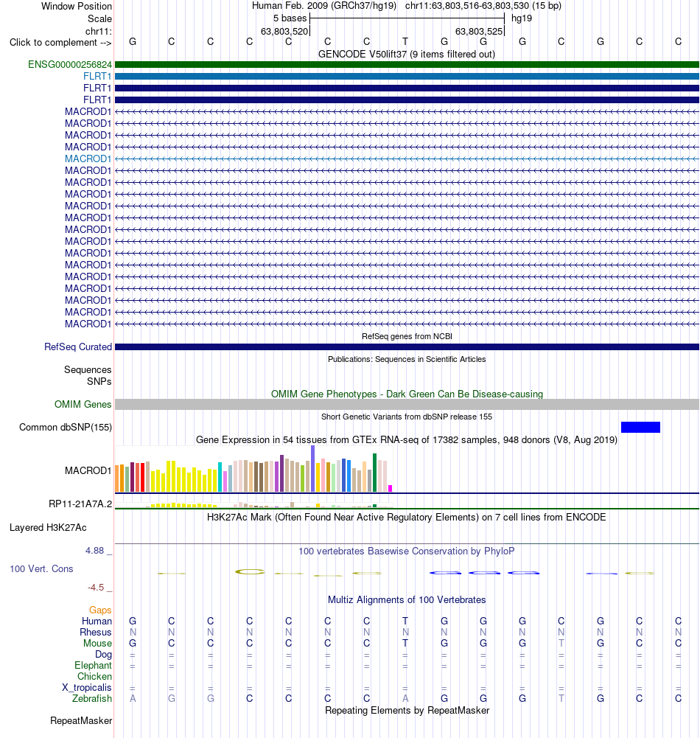Click the RP11-21A7A.2 expression label
The width and height of the screenshot is (700, 738).
(x=80, y=504)
